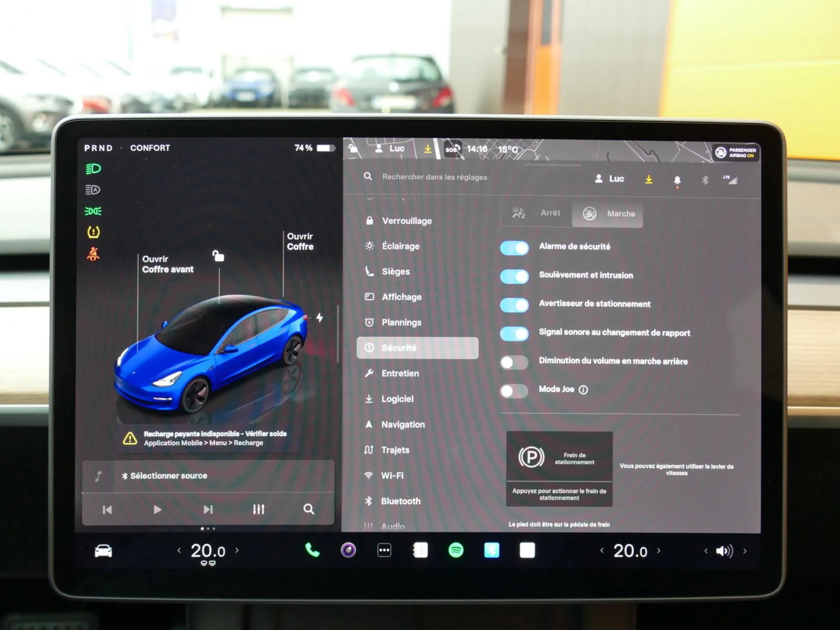Open the Phone app from the dock
840x630 pixels.
pos(312,550)
